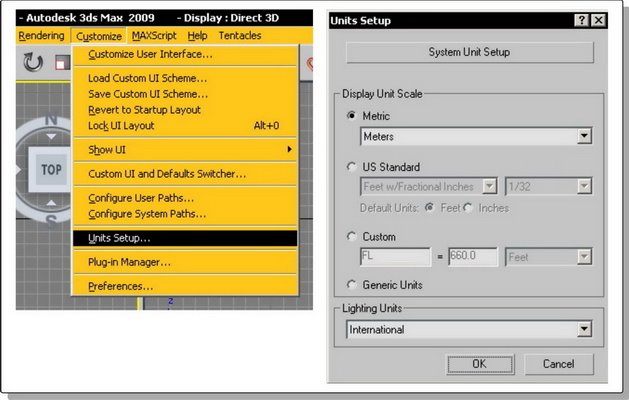Toggle Lock UI Layout menu entry
Viewport: 629px width, 400px height.
pos(185,126)
